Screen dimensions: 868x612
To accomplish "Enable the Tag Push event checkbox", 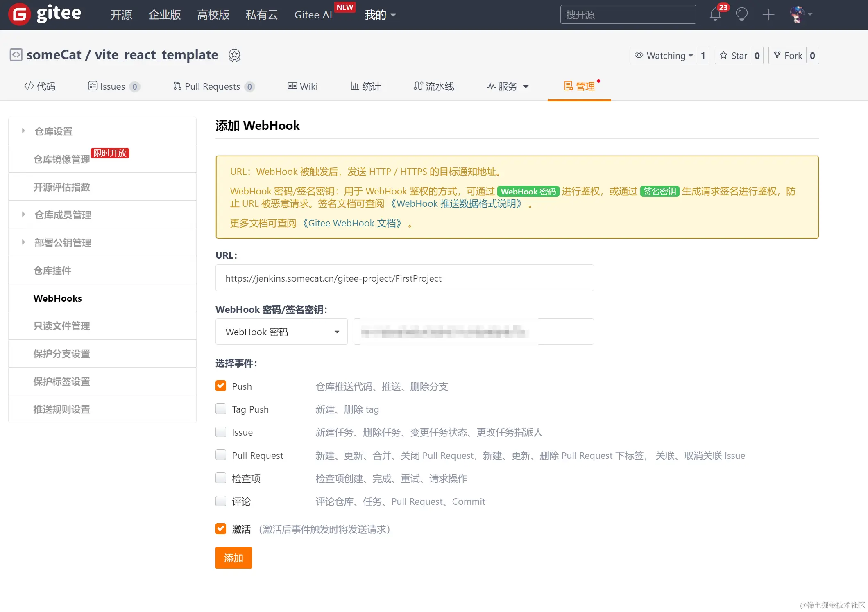I will point(221,409).
